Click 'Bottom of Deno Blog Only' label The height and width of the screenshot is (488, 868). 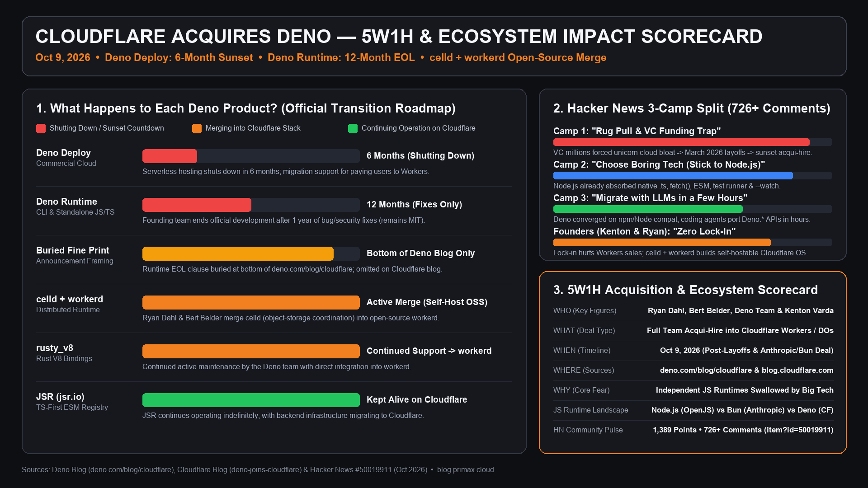point(420,253)
